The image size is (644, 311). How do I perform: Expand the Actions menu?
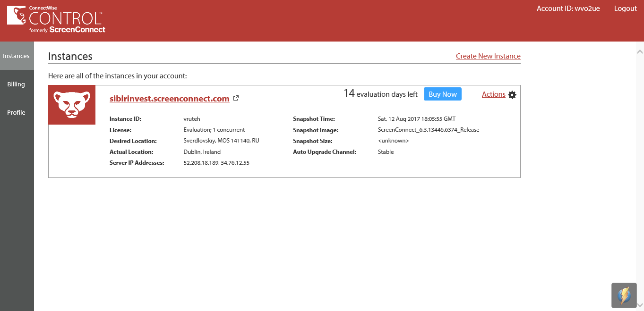(x=493, y=94)
